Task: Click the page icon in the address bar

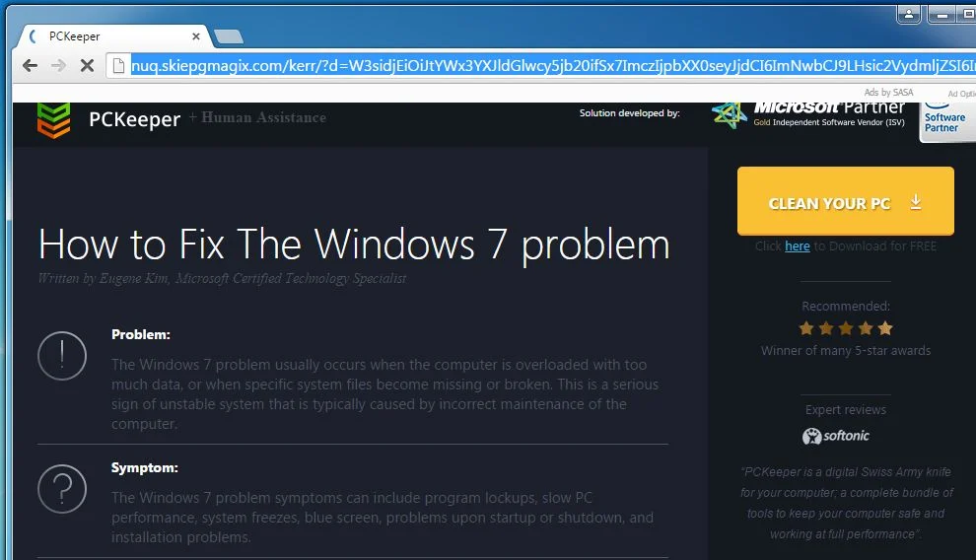Action: (x=118, y=65)
